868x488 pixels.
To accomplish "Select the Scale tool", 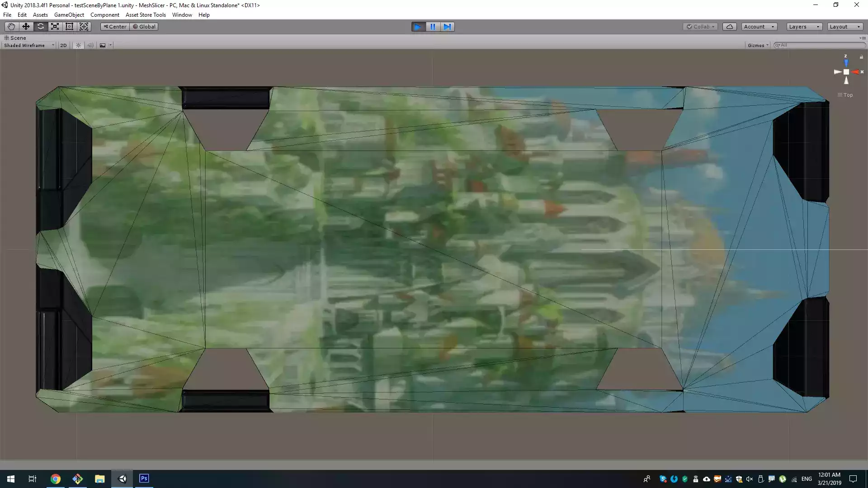I will 55,27.
